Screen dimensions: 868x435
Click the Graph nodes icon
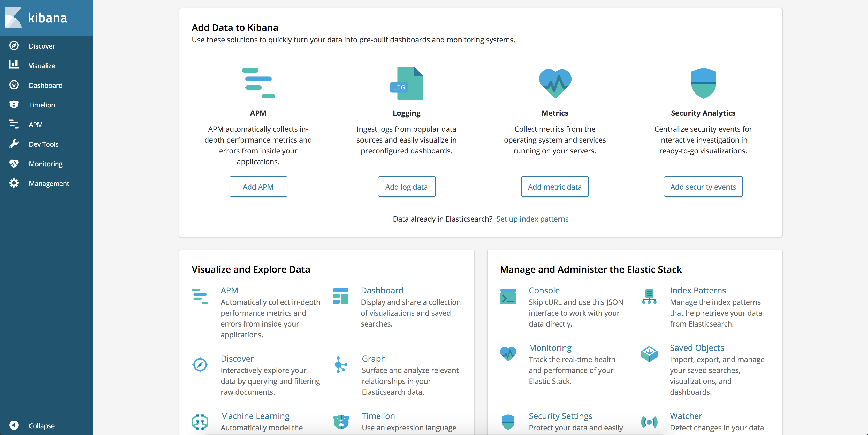pos(341,365)
